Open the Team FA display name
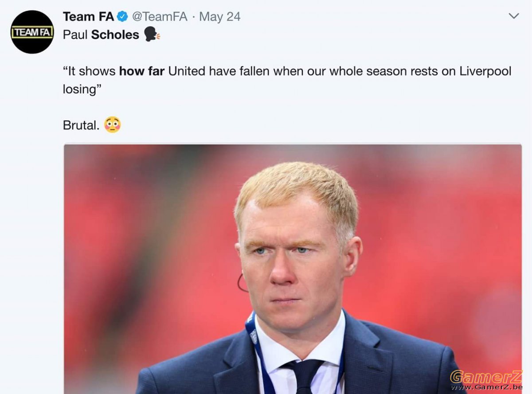This screenshot has height=394, width=532. [88, 17]
